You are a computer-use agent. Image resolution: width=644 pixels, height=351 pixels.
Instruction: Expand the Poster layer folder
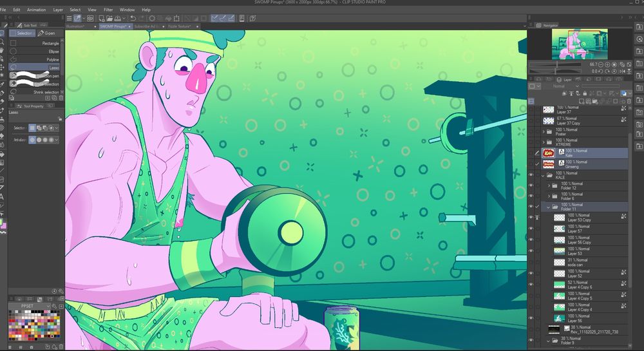(544, 132)
